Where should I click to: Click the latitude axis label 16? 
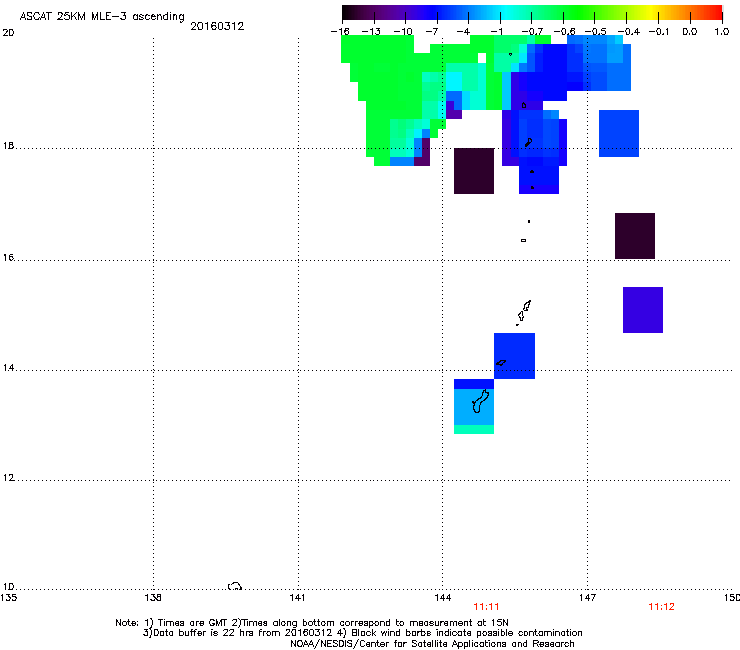(8, 258)
